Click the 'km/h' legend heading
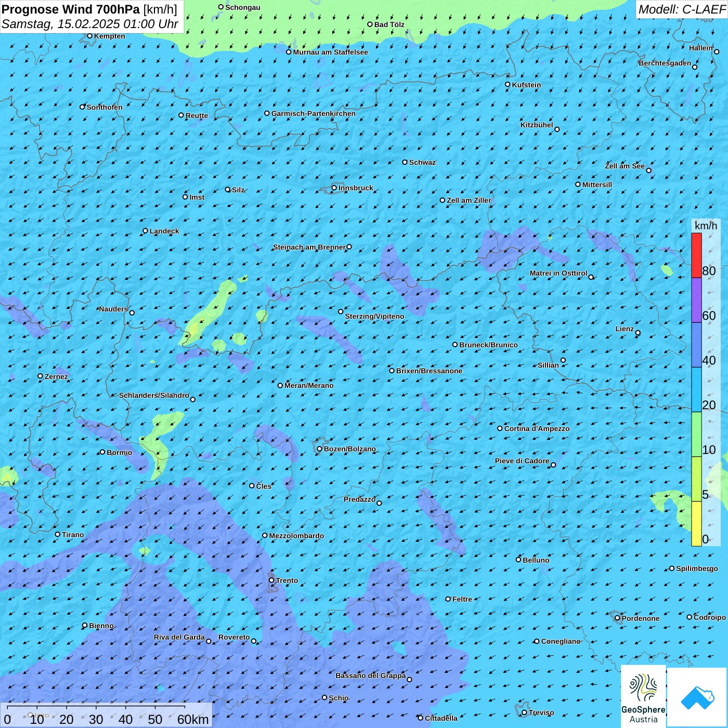Screen dimensions: 728x728 pyautogui.click(x=706, y=226)
